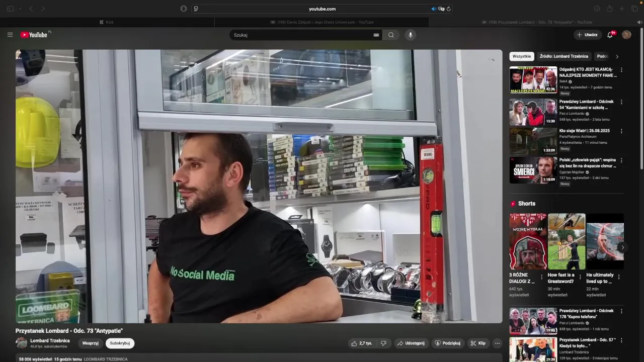Open the page settings icon in address bar
This screenshot has height=362, width=644.
pos(196,9)
